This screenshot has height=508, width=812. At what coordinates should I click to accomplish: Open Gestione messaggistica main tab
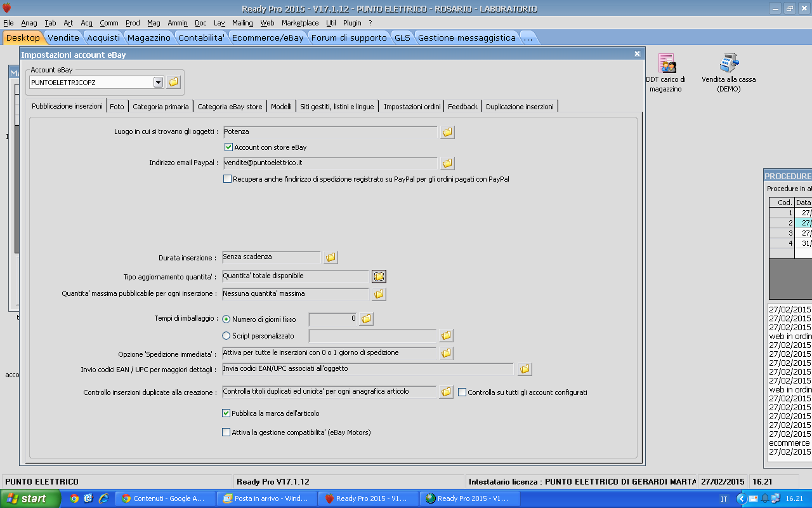[467, 38]
